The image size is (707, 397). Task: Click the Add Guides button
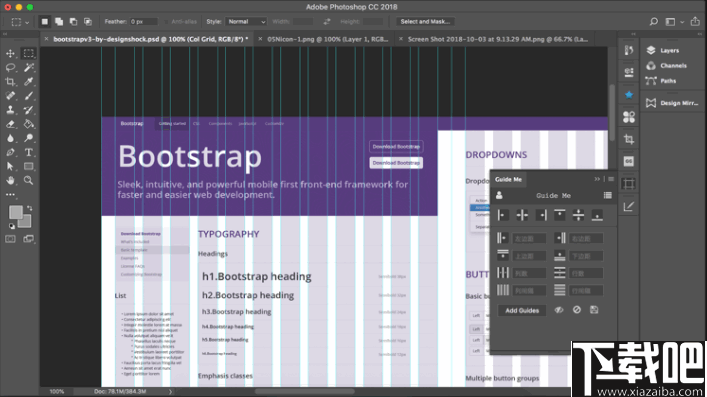[522, 310]
